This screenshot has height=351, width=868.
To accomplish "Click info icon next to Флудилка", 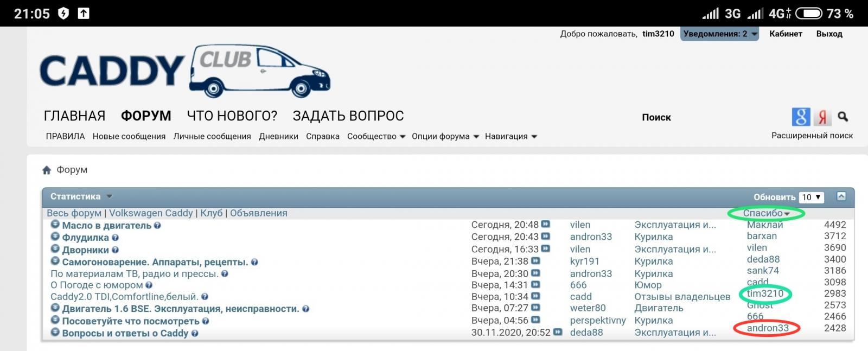I will [115, 238].
